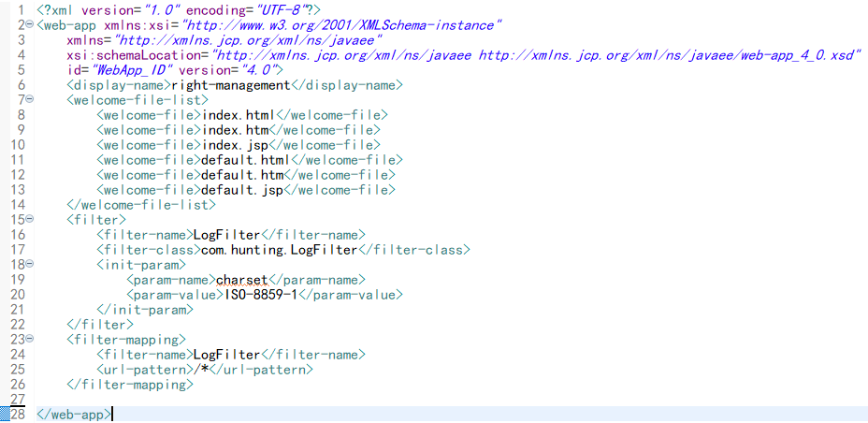Screen dimensions: 868x423
Task: Click the xmlns javaee namespace value on line 3
Action: point(248,40)
